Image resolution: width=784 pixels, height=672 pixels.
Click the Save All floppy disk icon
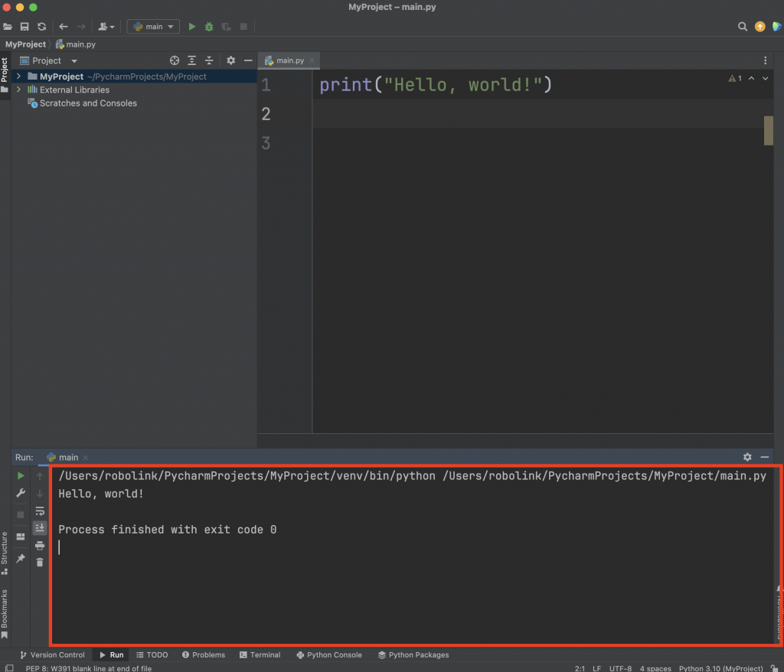click(x=24, y=27)
